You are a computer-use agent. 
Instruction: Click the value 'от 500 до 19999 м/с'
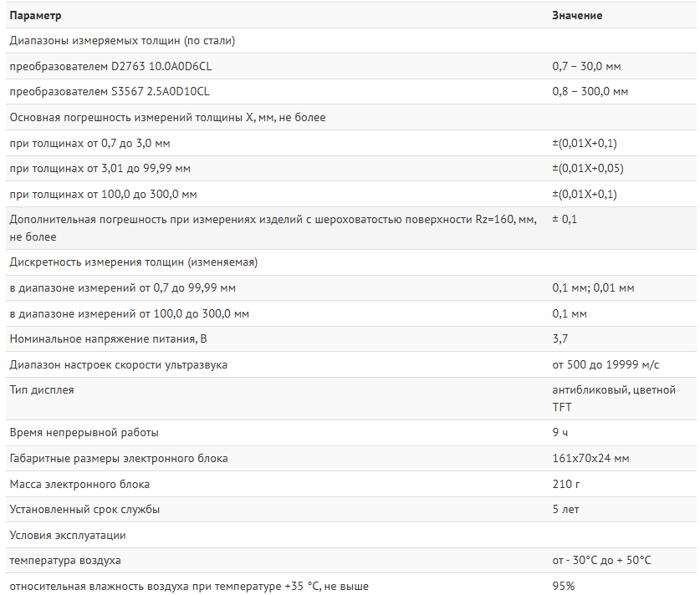point(605,365)
